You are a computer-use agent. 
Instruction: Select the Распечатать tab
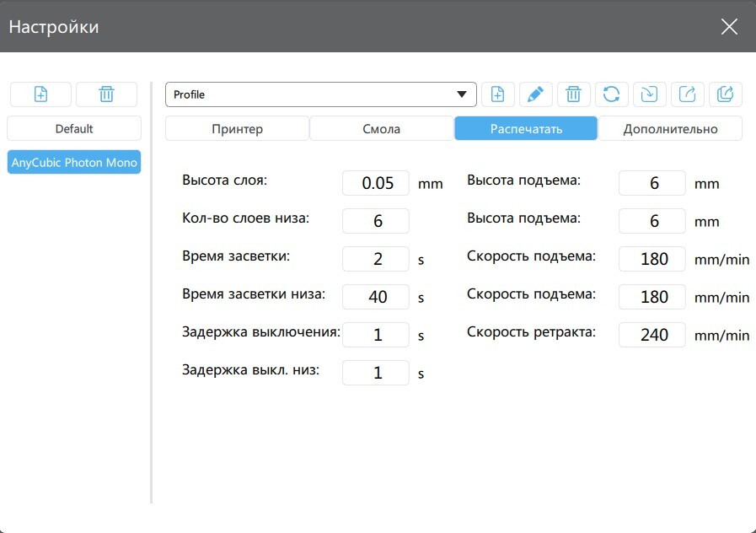click(x=526, y=129)
